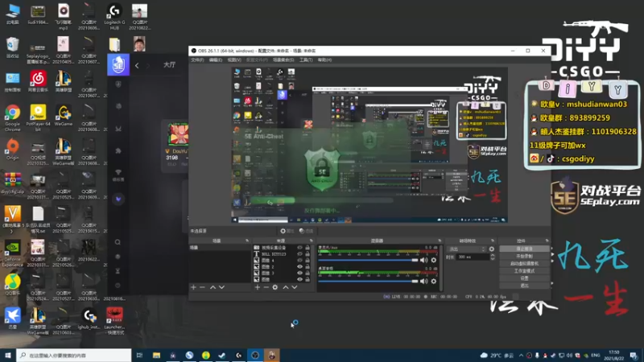The image size is (644, 362).
Task: Open WeGame desktop shortcut
Action: coord(64,115)
